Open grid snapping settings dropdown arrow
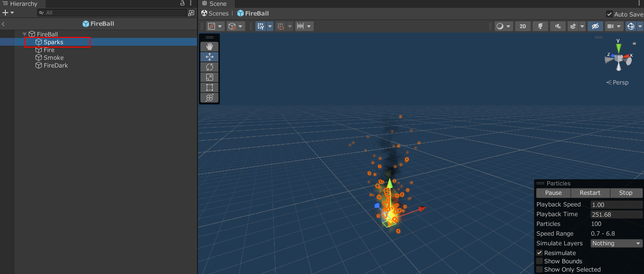Screen dimensions: 644x274 tap(290, 26)
